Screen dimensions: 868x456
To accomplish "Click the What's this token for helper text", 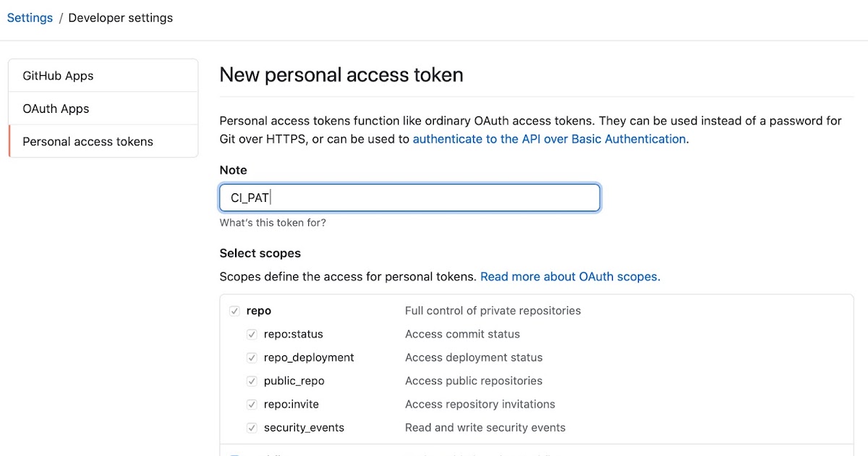I will point(273,222).
